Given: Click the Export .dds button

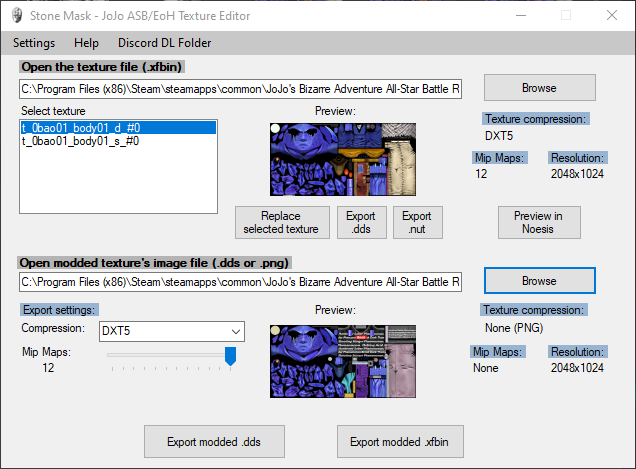Looking at the screenshot, I should click(x=360, y=222).
